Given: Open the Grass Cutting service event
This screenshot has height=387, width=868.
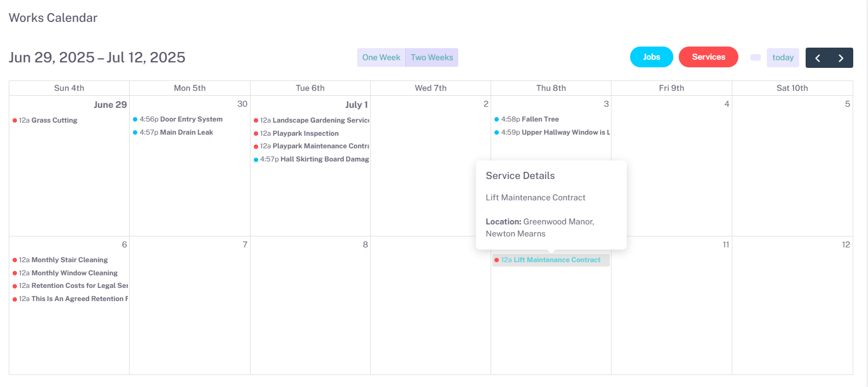Looking at the screenshot, I should tap(54, 120).
